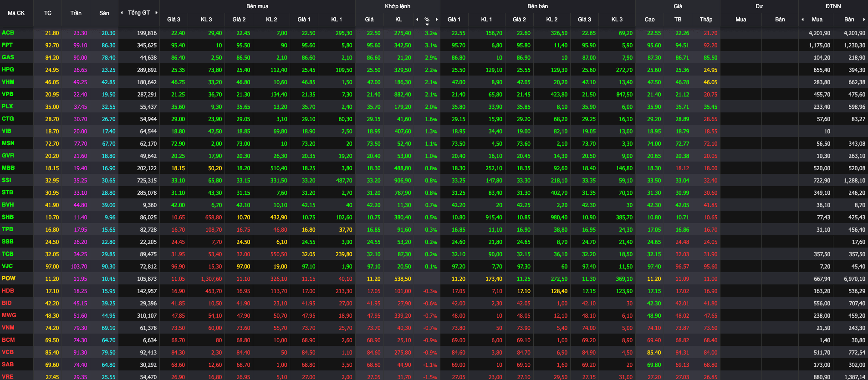The width and height of the screenshot is (868, 380).
Task: Click FPT ceiling price 99.10
Action: pos(80,46)
